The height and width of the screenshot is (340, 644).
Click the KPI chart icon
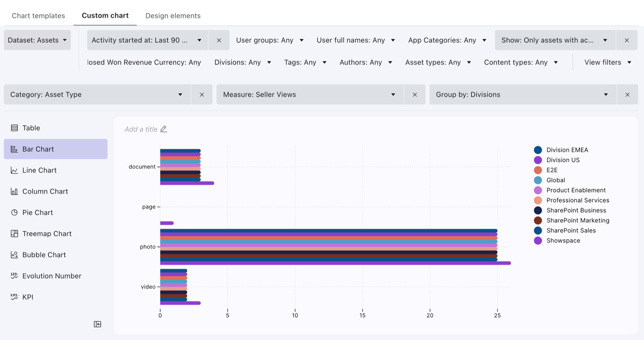tap(14, 297)
